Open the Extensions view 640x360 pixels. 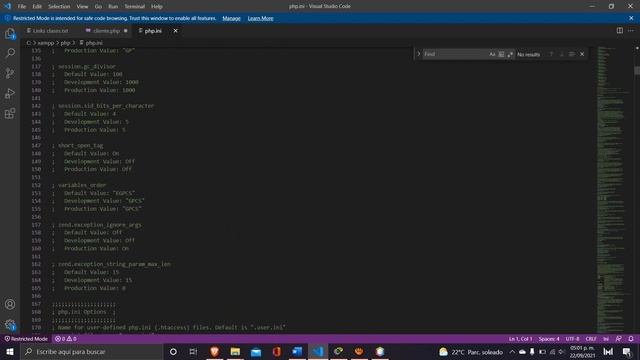tap(10, 113)
